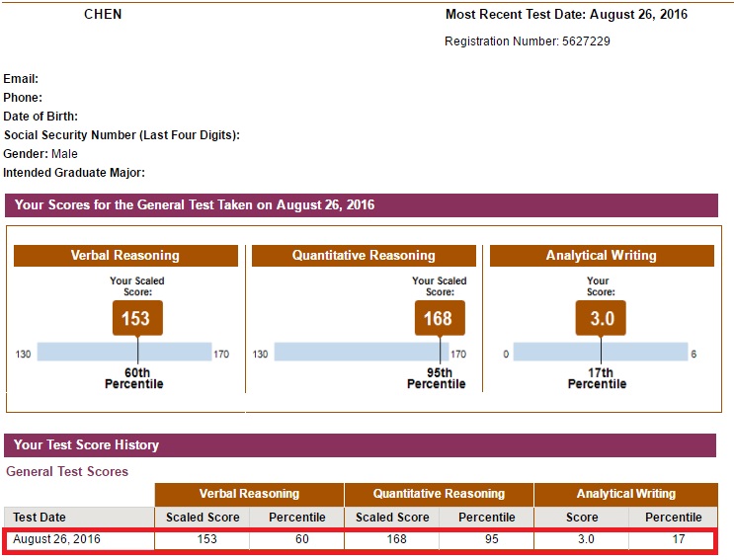Click the Quantitative Reasoning card header
The image size is (734, 560).
pyautogui.click(x=364, y=256)
